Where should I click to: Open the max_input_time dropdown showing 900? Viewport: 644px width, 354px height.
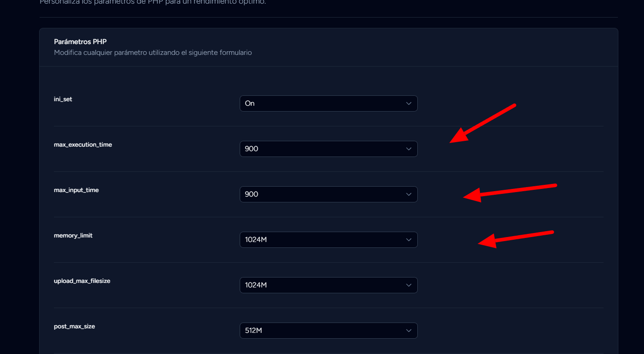coord(328,194)
